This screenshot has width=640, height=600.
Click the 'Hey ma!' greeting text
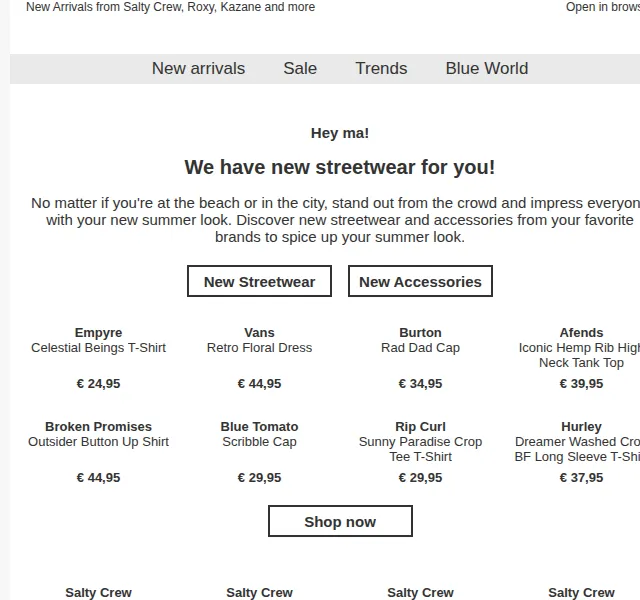(x=340, y=133)
